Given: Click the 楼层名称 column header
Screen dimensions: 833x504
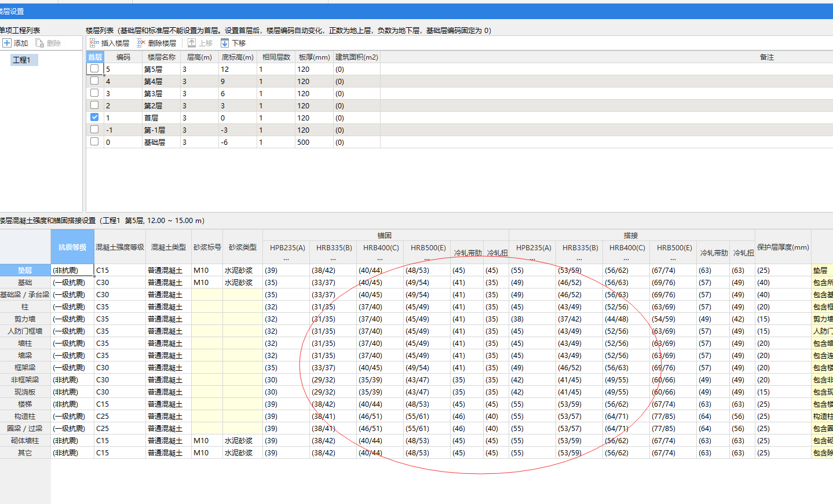Looking at the screenshot, I should (162, 57).
